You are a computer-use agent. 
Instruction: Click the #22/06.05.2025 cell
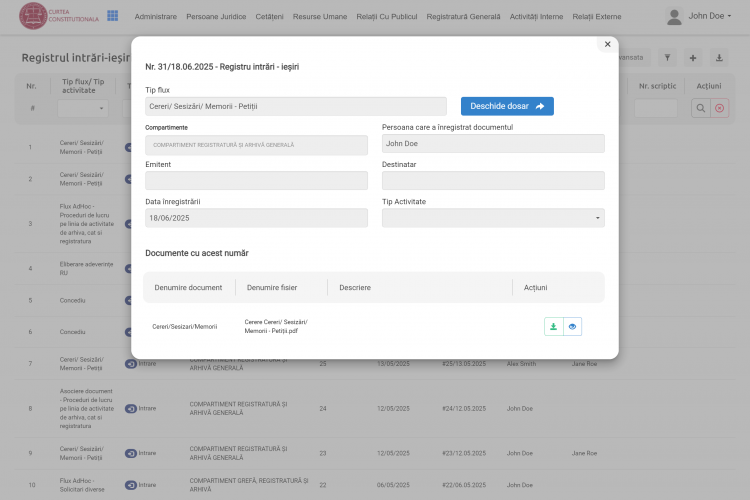(x=464, y=485)
